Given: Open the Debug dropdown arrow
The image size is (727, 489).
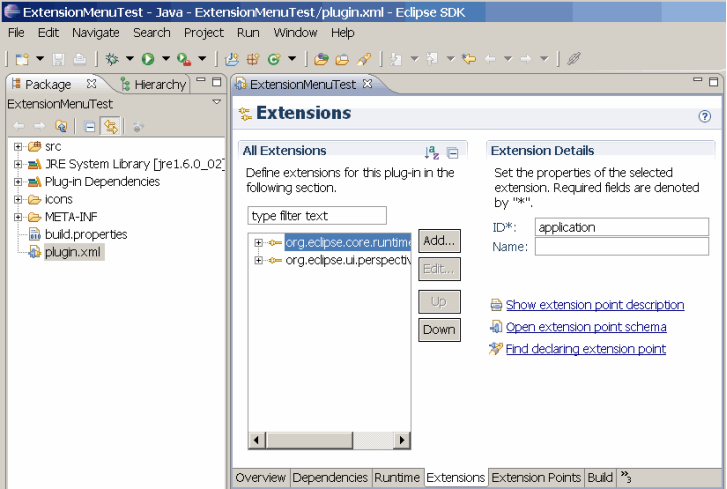Looking at the screenshot, I should coord(130,58).
